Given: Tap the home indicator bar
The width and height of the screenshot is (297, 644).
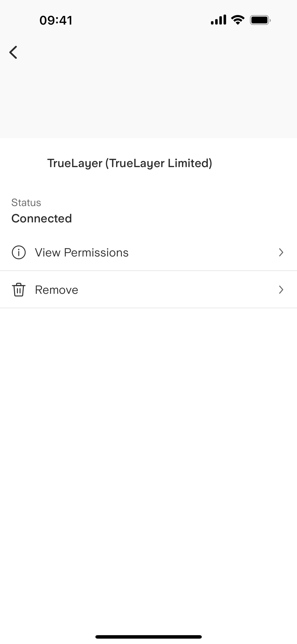Looking at the screenshot, I should (148, 637).
